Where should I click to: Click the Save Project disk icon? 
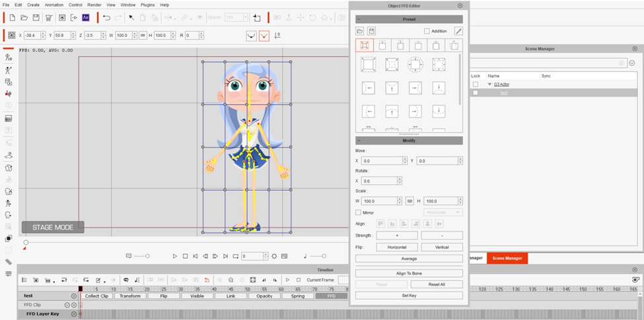[x=36, y=18]
